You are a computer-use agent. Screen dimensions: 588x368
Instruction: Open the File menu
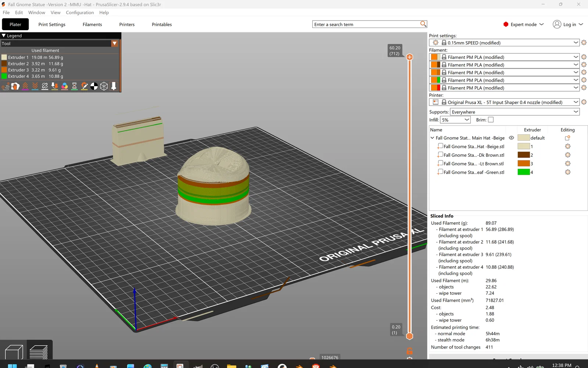(6, 13)
